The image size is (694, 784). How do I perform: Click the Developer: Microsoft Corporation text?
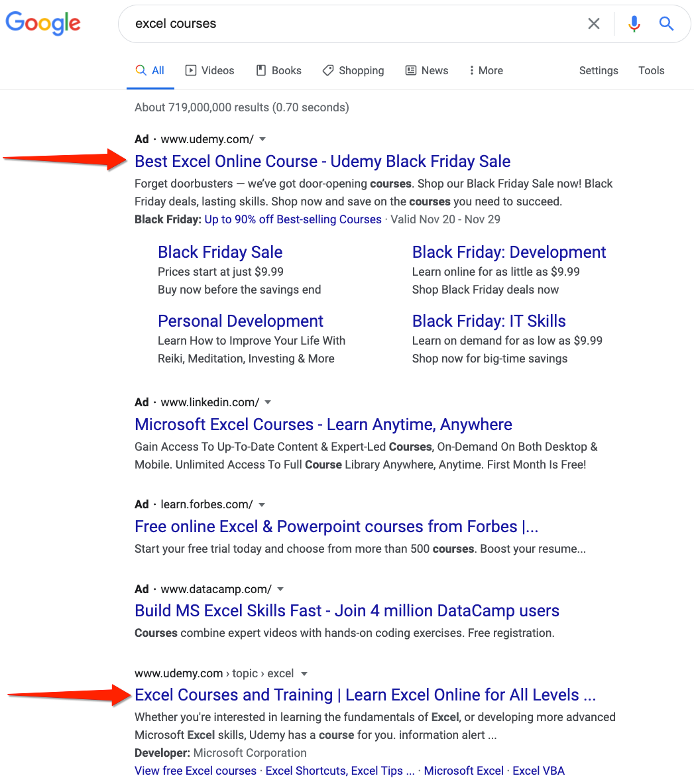coord(221,753)
